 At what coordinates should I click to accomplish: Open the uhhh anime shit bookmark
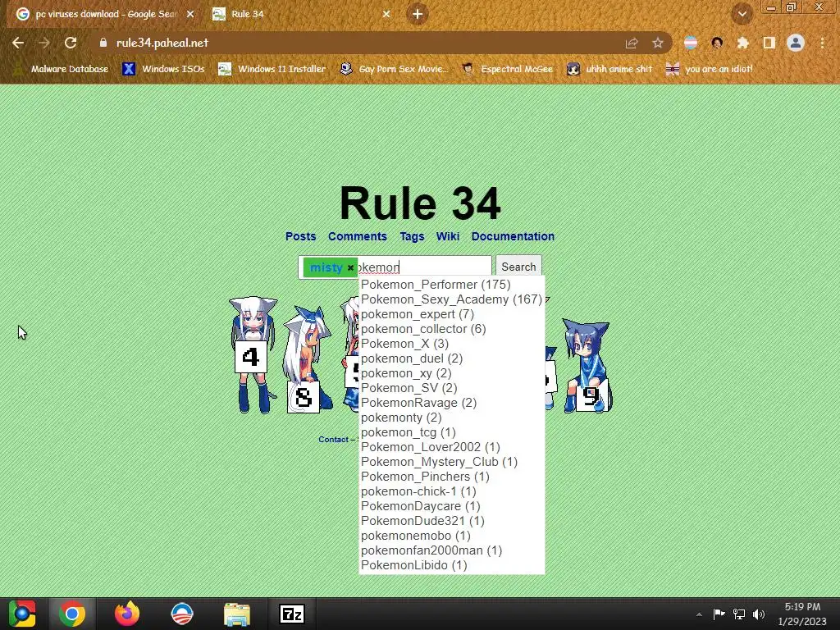click(609, 69)
